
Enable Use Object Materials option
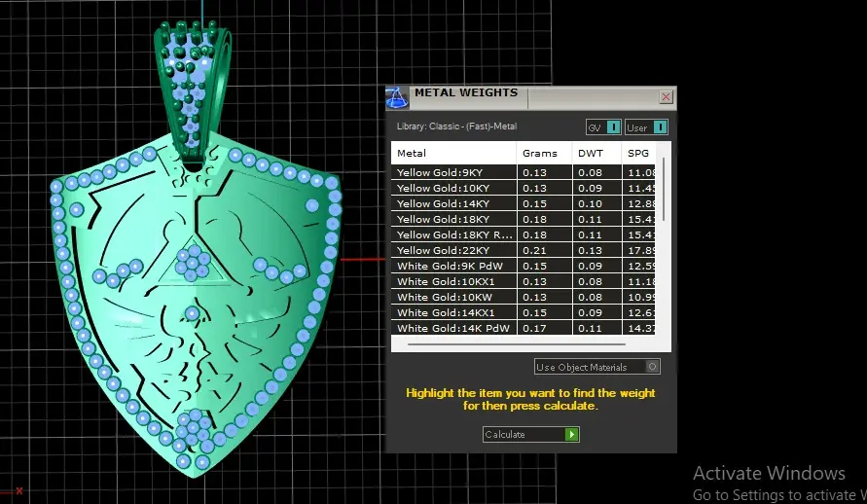pyautogui.click(x=597, y=367)
